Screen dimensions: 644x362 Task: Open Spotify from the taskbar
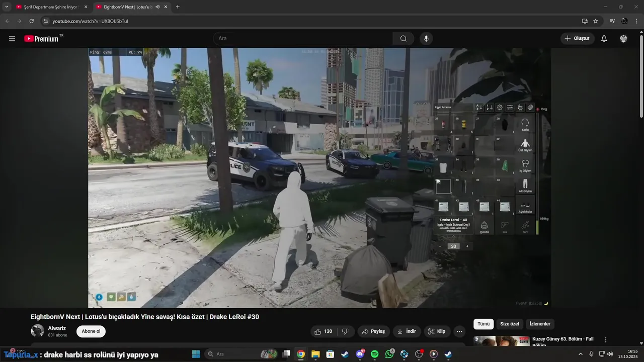(x=374, y=354)
